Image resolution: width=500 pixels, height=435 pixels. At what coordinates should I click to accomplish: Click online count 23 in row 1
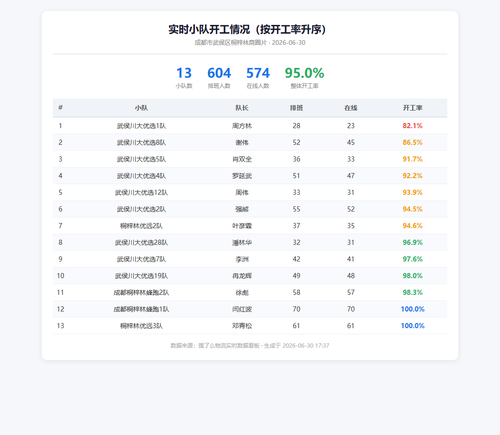click(351, 126)
